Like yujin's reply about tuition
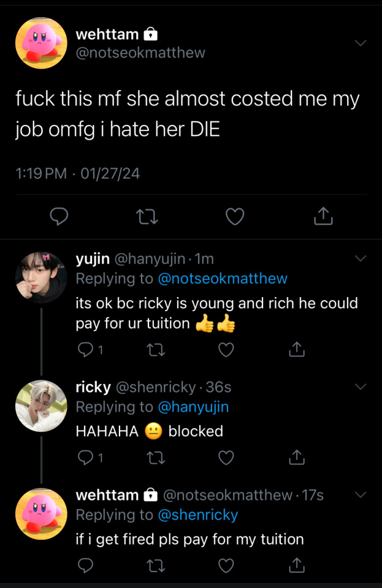382x588 pixels. (227, 350)
